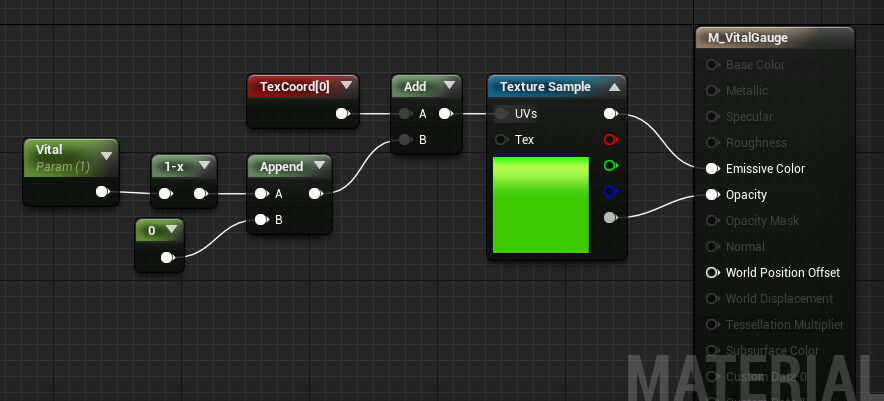Click the Texture Sample RGB white output pin
Image resolution: width=884 pixels, height=401 pixels.
pos(611,114)
